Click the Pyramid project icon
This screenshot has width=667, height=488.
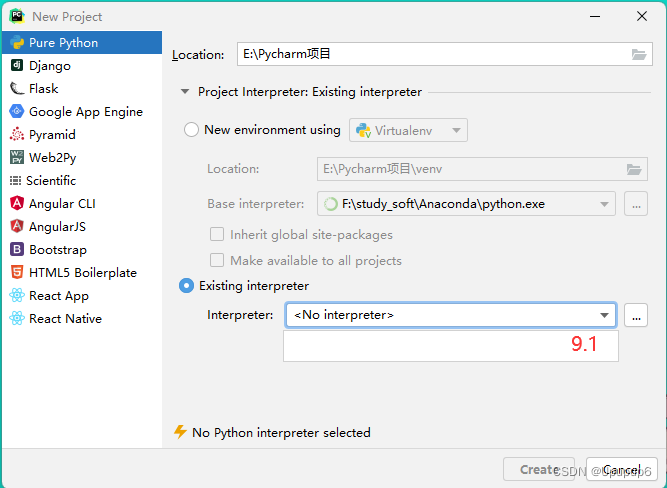point(17,134)
